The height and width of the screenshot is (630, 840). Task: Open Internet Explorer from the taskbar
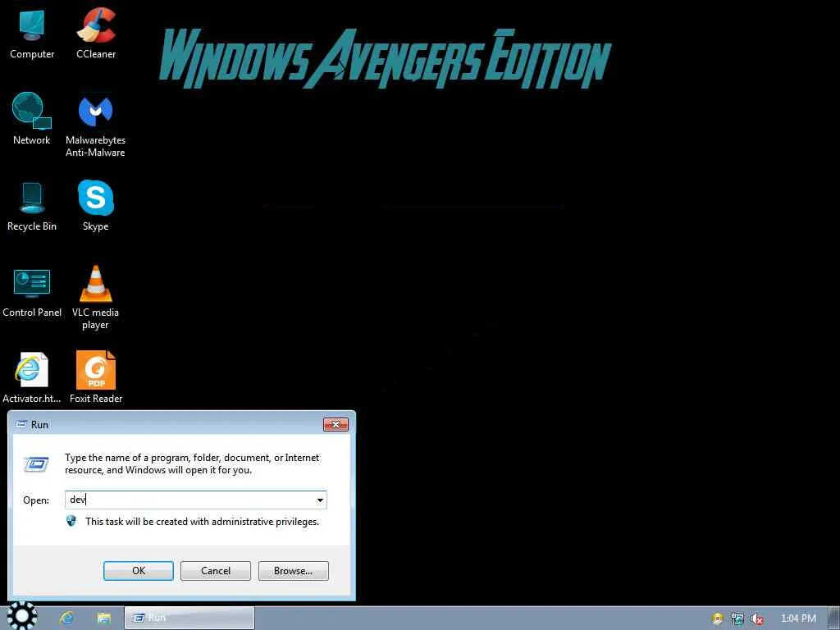tap(66, 618)
